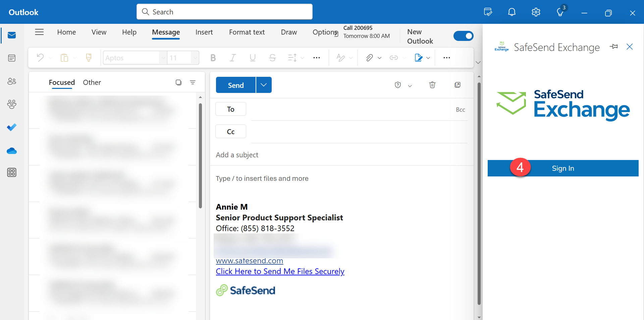Switch to the Format text tab
Image resolution: width=644 pixels, height=320 pixels.
[x=247, y=32]
